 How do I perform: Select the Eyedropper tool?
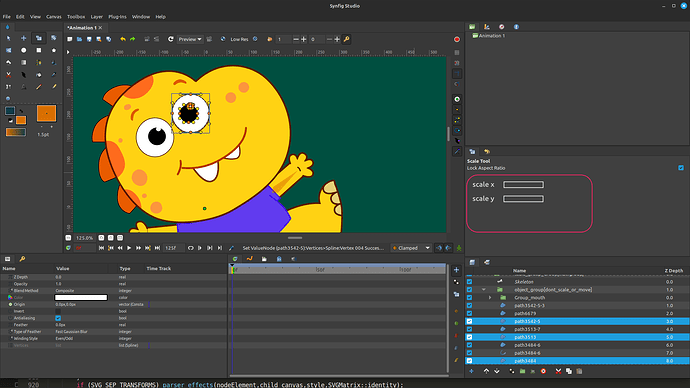pos(54,75)
